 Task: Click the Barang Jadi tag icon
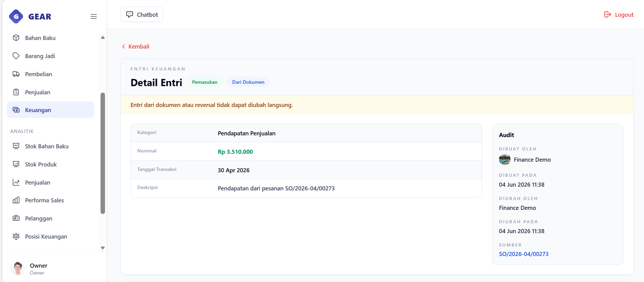[x=16, y=56]
